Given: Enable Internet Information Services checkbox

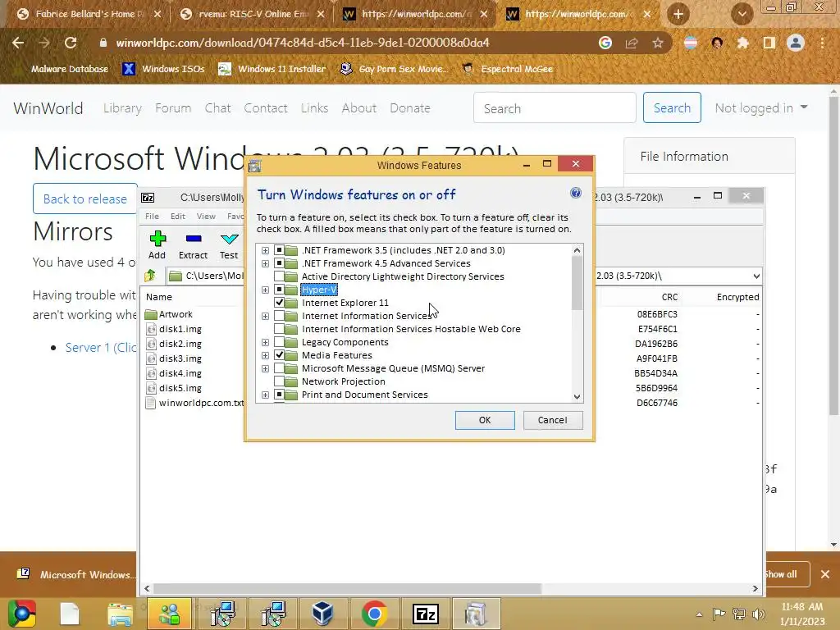Looking at the screenshot, I should pyautogui.click(x=279, y=316).
